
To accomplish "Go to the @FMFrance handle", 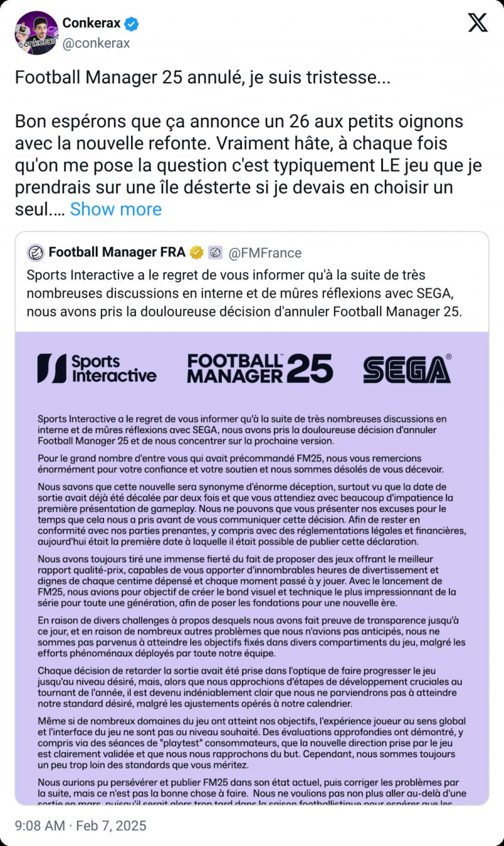I will pyautogui.click(x=265, y=253).
